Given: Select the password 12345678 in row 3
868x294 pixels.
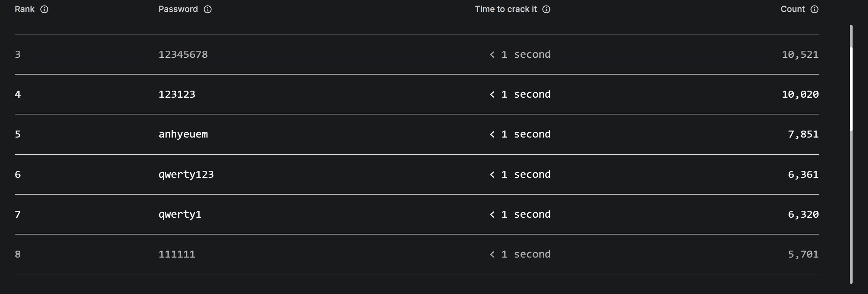Looking at the screenshot, I should (183, 54).
